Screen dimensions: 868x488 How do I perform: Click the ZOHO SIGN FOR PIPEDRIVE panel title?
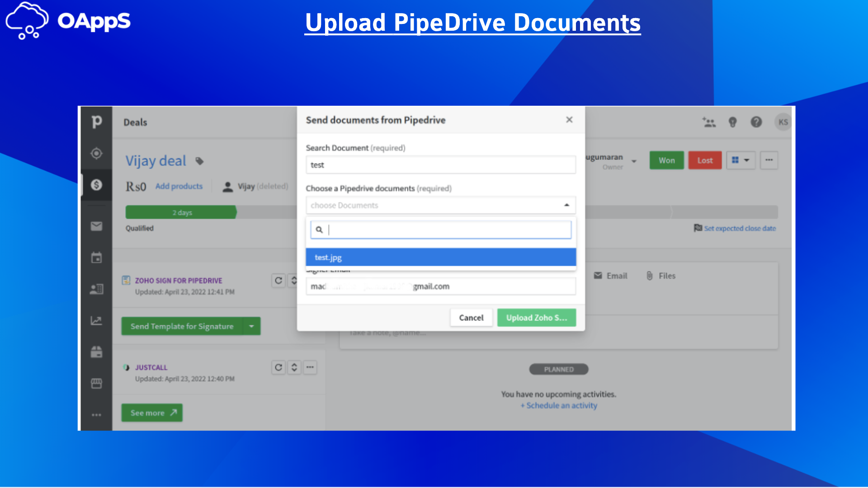[179, 281]
